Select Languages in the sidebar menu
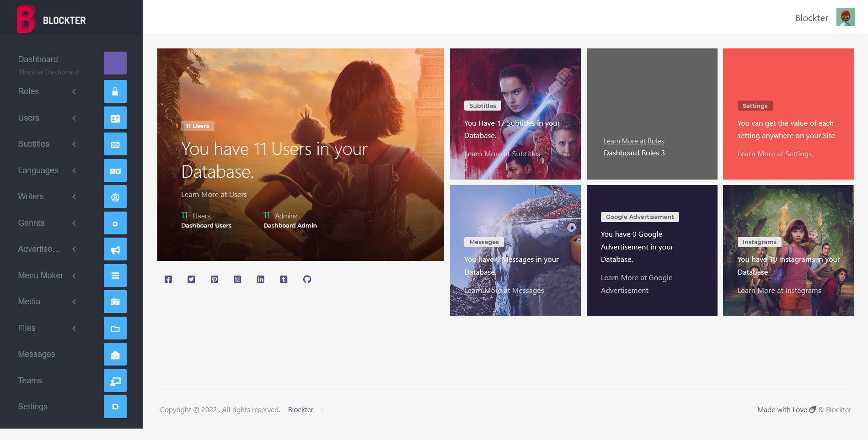The width and height of the screenshot is (868, 440). click(x=38, y=170)
